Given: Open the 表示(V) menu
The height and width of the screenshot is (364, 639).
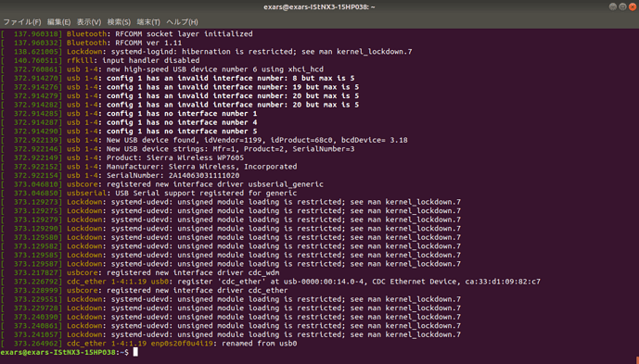Looking at the screenshot, I should click(x=89, y=22).
